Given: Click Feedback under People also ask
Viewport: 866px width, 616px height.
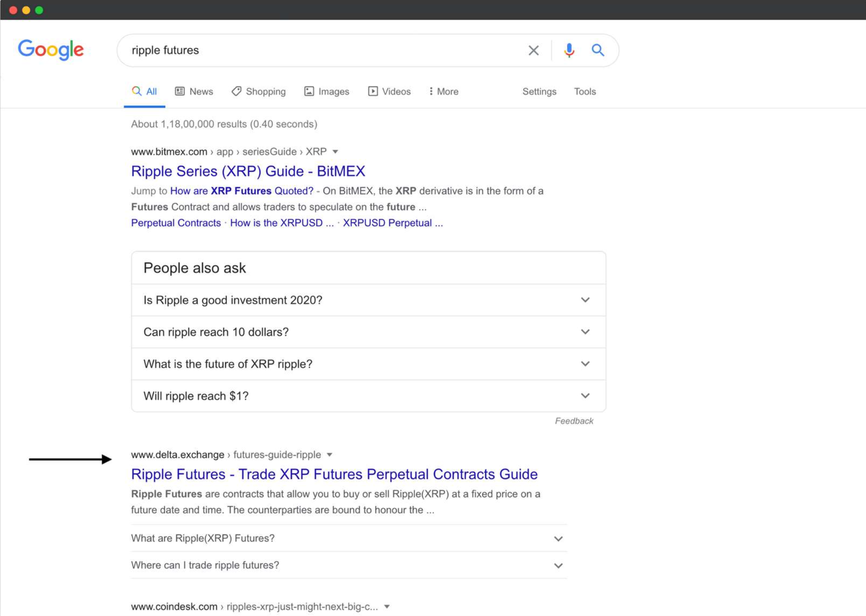Looking at the screenshot, I should tap(574, 421).
